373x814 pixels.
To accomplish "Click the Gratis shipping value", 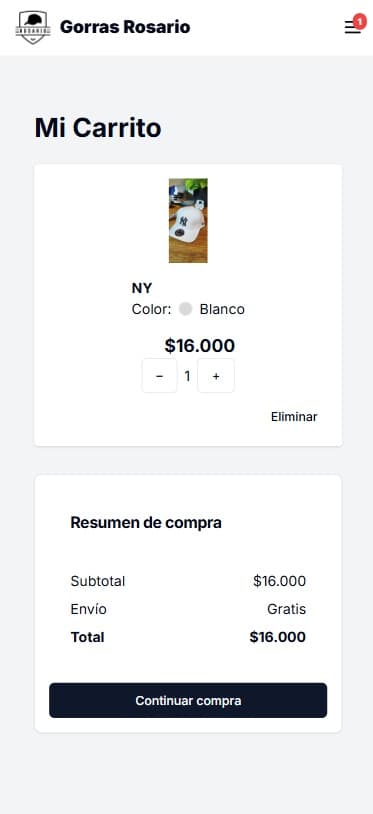I will 286,609.
